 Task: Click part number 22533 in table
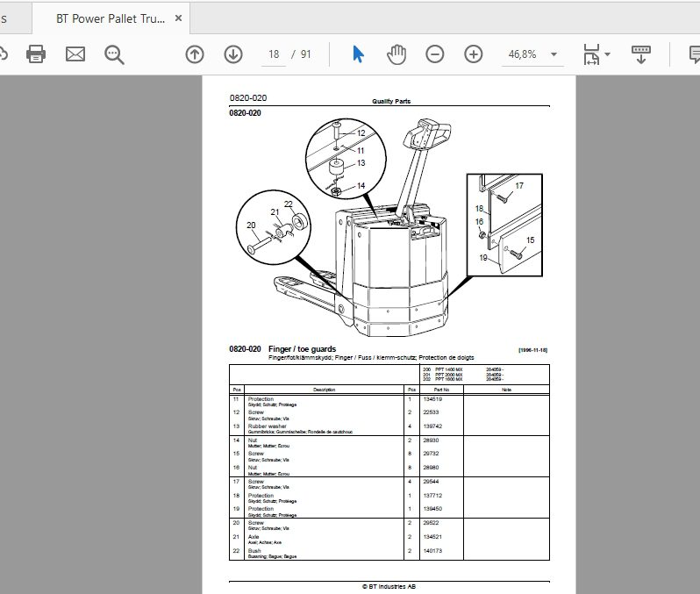click(x=431, y=412)
